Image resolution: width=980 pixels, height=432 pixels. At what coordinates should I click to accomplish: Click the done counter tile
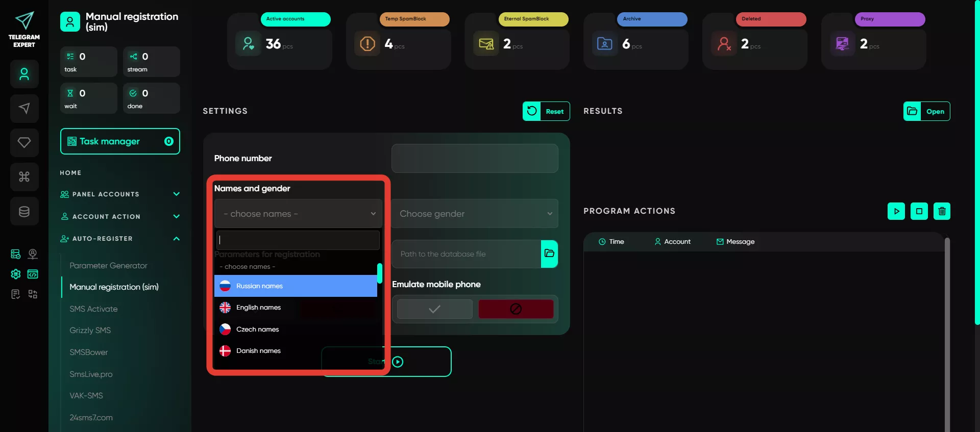click(152, 98)
